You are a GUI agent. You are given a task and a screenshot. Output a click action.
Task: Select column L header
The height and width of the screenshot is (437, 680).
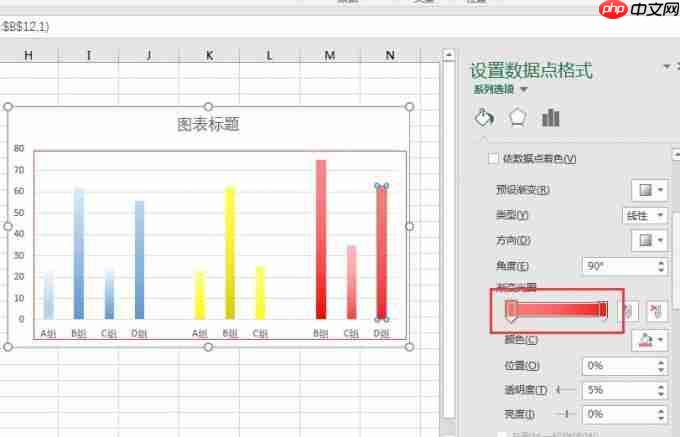tap(269, 55)
